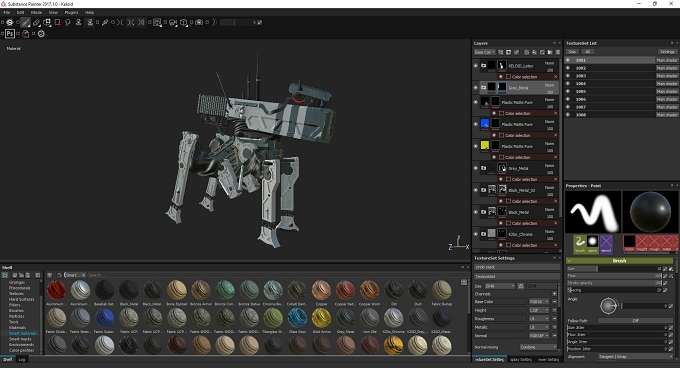
Task: Toggle visibility of texture set 1008
Action: [568, 115]
